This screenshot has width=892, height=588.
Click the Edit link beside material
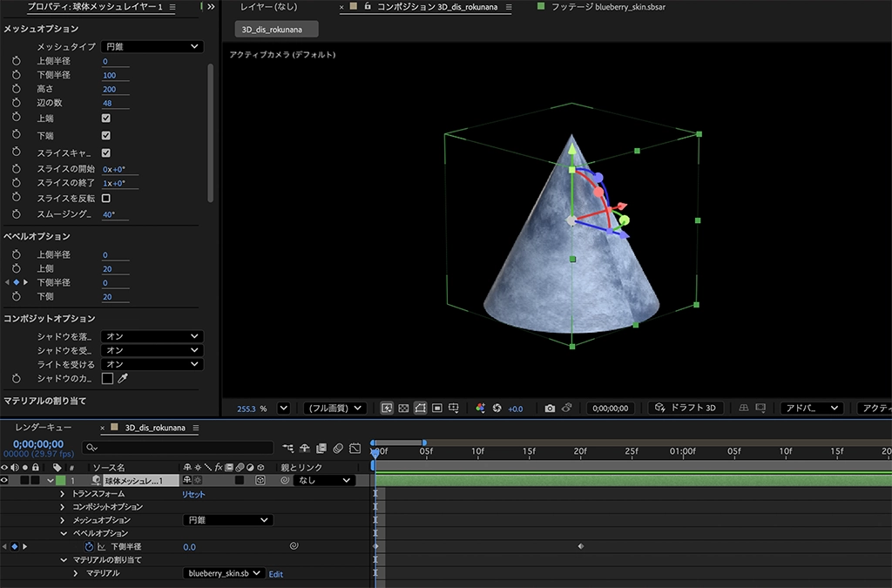point(276,574)
